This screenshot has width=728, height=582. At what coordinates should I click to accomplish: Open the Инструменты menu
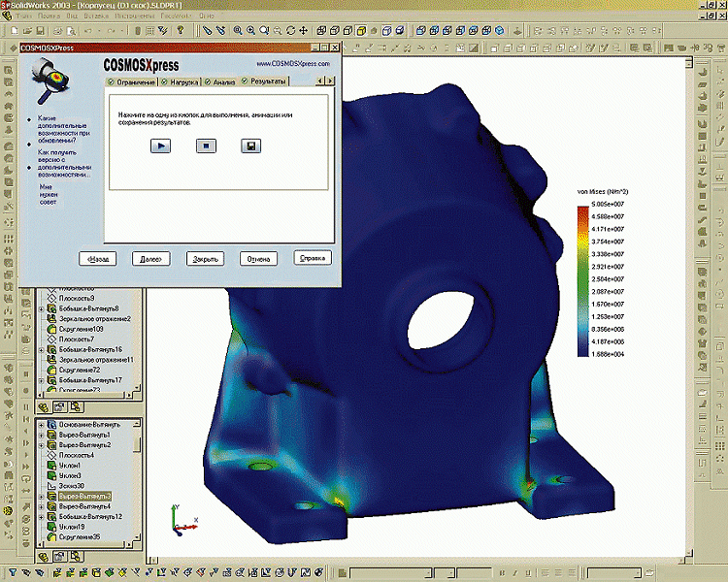(x=135, y=16)
